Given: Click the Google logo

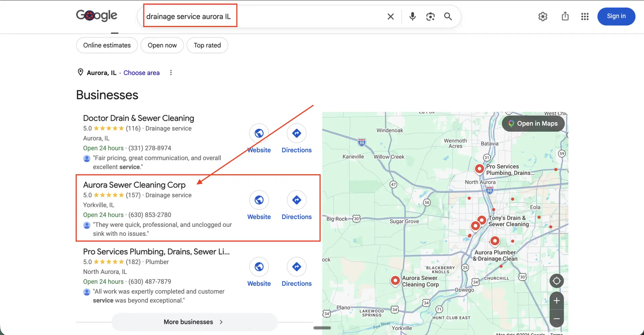Looking at the screenshot, I should coord(97,15).
